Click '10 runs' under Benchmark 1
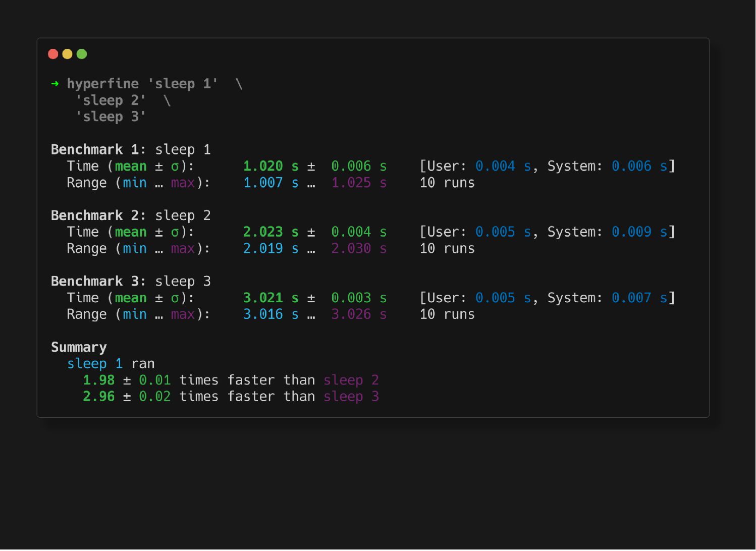 [x=447, y=183]
